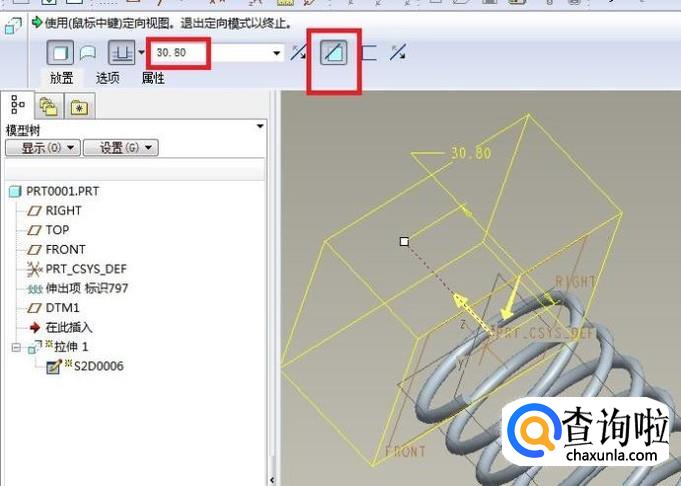Click the RIGHT plane label in the viewport

coord(575,281)
